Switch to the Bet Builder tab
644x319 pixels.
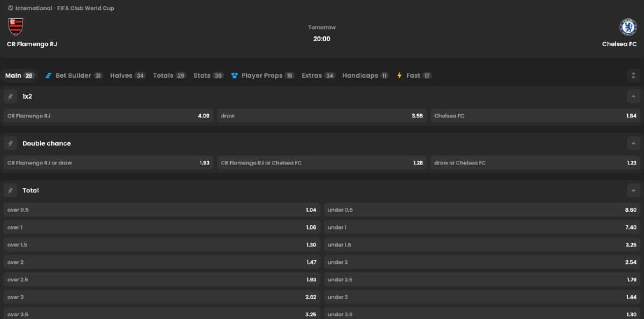click(74, 76)
